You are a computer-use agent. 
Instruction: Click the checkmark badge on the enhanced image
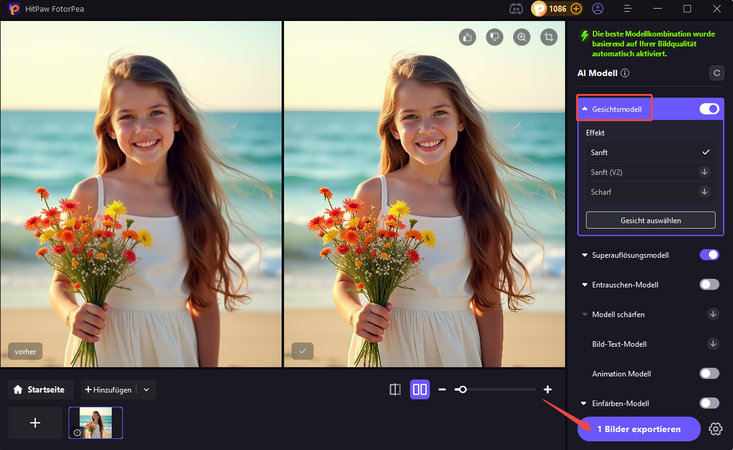[x=302, y=351]
